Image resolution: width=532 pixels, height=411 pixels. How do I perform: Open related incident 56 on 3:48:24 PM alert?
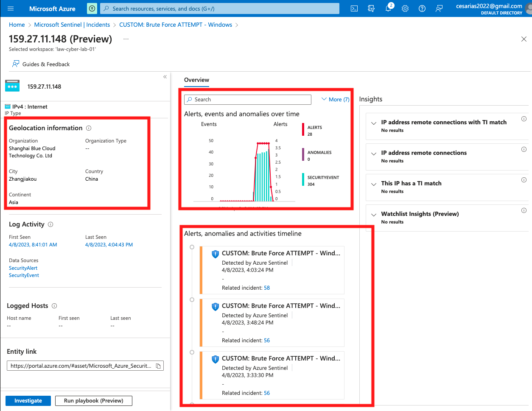267,340
